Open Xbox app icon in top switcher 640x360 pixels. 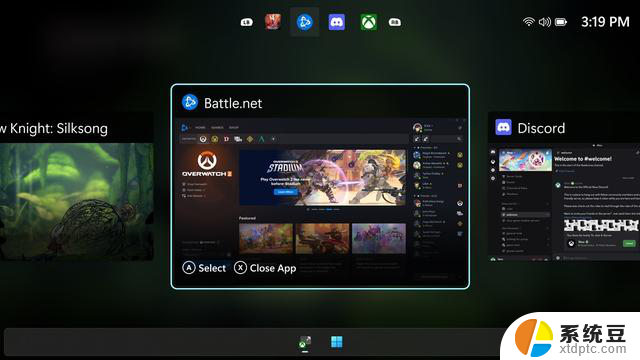tap(369, 22)
